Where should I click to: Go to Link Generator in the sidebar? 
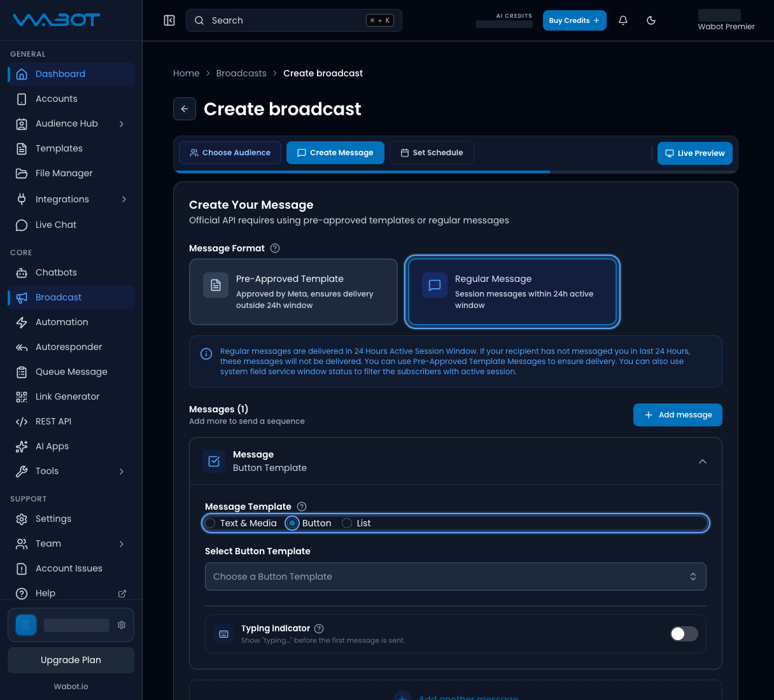click(x=71, y=396)
